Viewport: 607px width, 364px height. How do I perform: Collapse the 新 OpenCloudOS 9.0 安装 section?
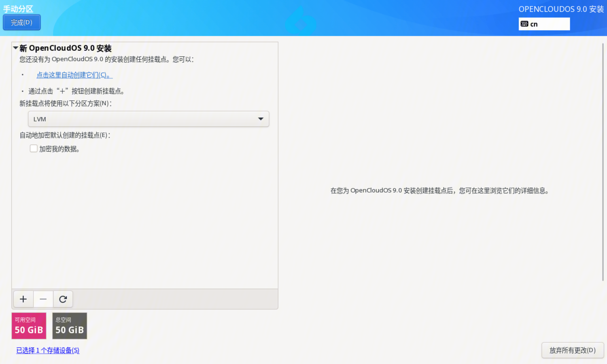pyautogui.click(x=15, y=48)
